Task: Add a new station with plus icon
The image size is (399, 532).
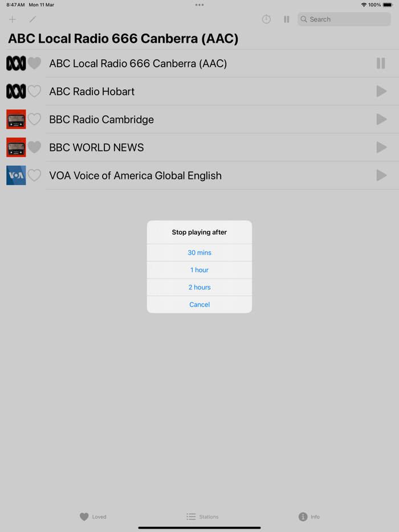Action: click(12, 19)
